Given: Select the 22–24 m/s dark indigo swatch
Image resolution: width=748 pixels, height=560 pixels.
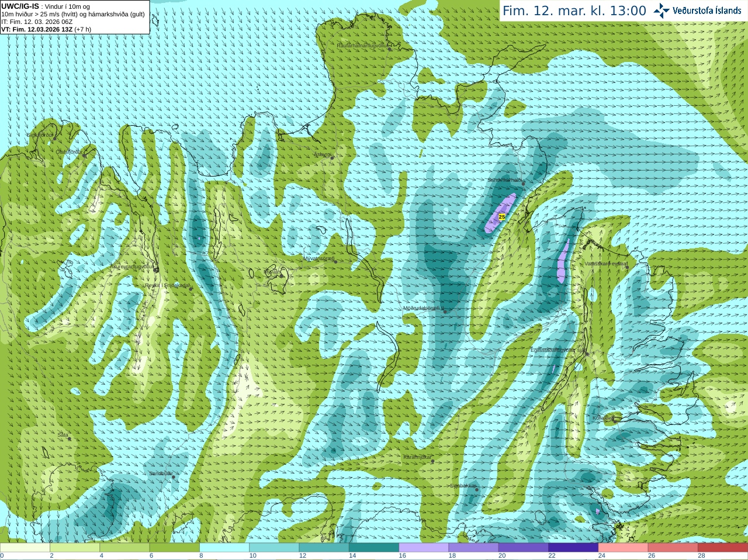Looking at the screenshot, I should [x=573, y=548].
